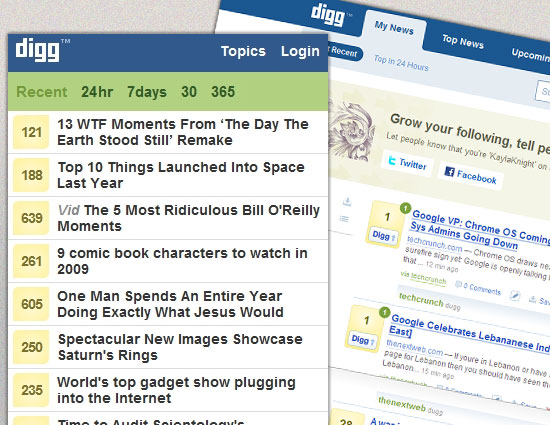The width and height of the screenshot is (550, 425).
Task: Open 'Most Ridiculous Bill O'Reilly Moments' story
Action: (188, 218)
